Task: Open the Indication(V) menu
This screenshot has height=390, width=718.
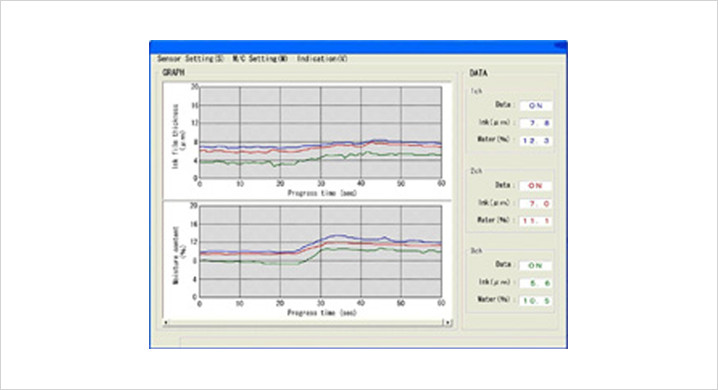Action: 322,59
